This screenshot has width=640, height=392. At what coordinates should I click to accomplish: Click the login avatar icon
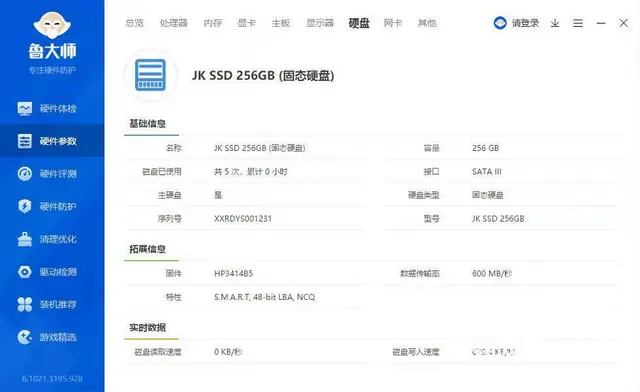coord(500,23)
